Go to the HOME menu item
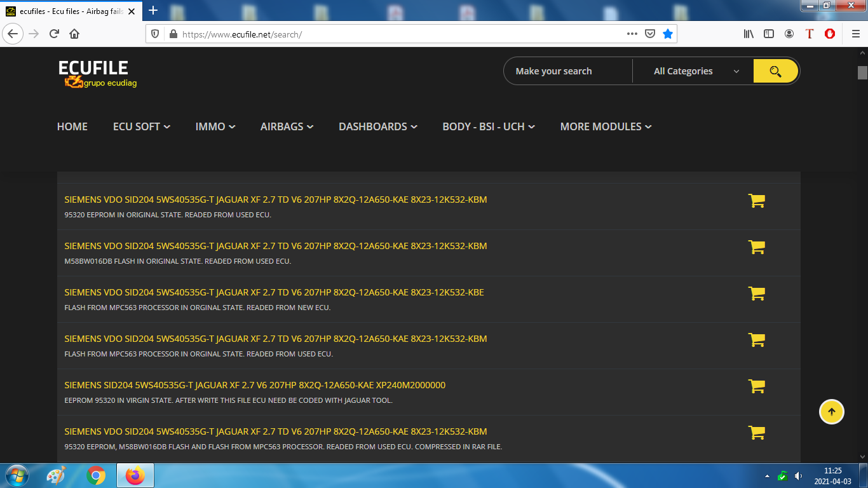Viewport: 868px width, 488px height. point(72,126)
